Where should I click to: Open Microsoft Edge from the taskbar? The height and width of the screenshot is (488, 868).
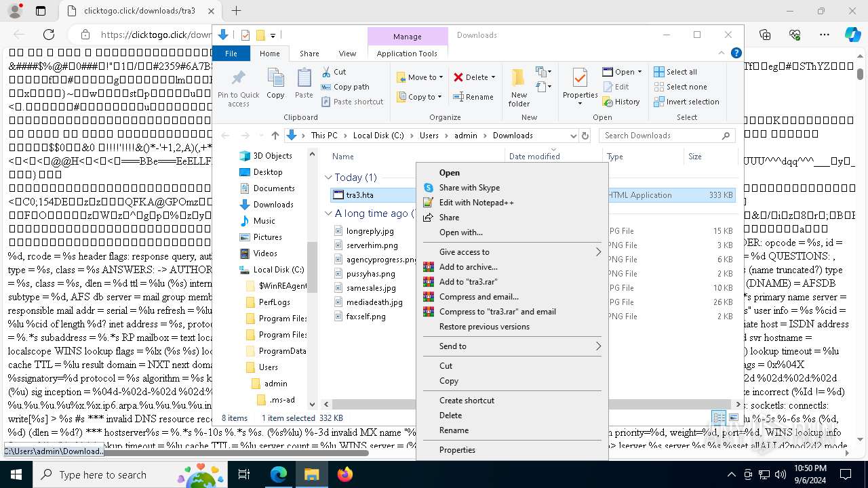coord(279,474)
